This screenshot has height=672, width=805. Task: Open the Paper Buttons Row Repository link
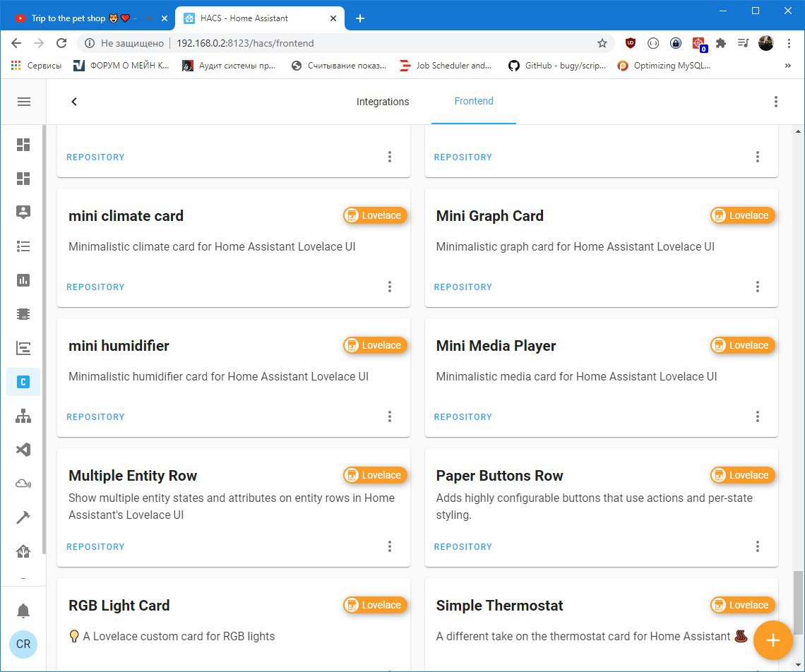point(463,547)
